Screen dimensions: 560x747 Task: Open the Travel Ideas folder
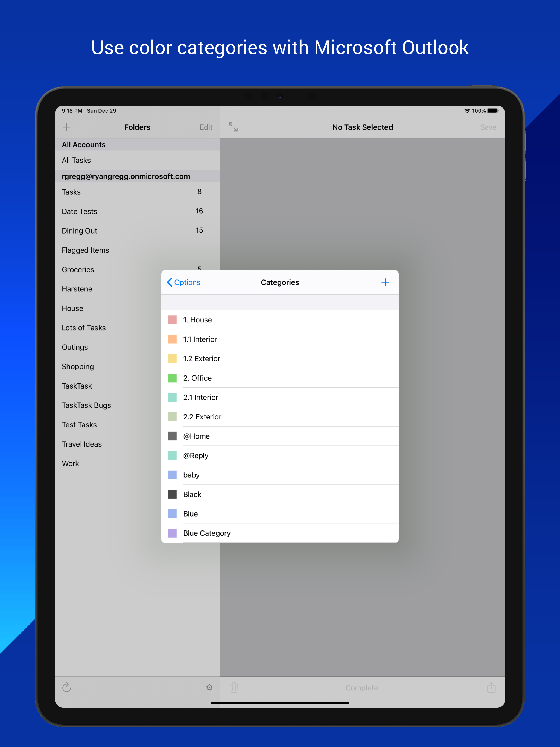point(82,444)
